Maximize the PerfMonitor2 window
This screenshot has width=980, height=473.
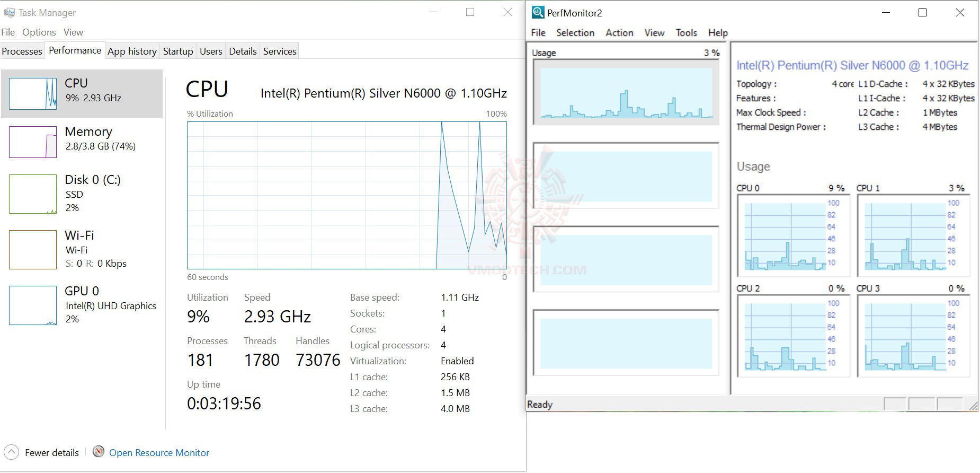tap(922, 13)
